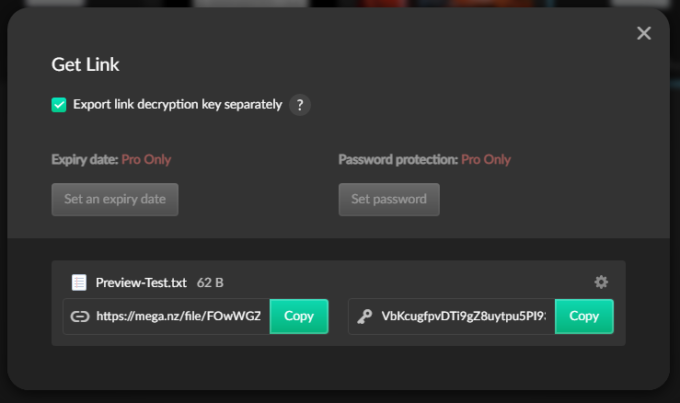Click the chain link icon
This screenshot has width=680, height=403.
click(x=80, y=316)
